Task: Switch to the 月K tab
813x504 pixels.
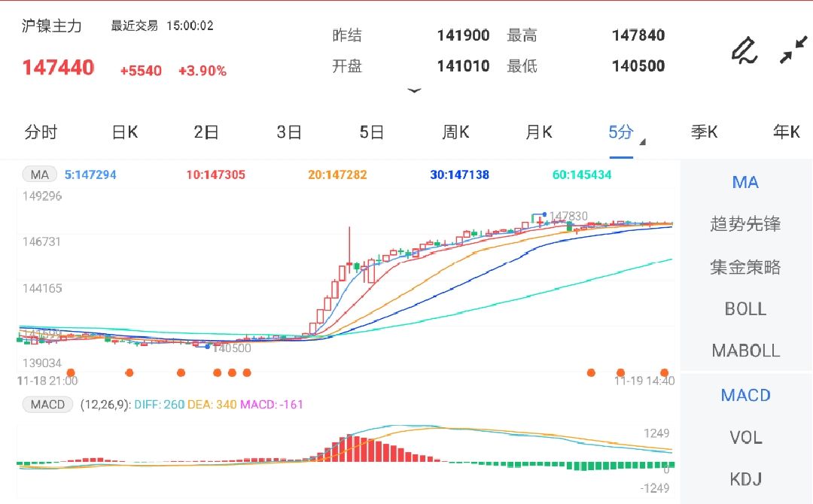Action: click(539, 132)
